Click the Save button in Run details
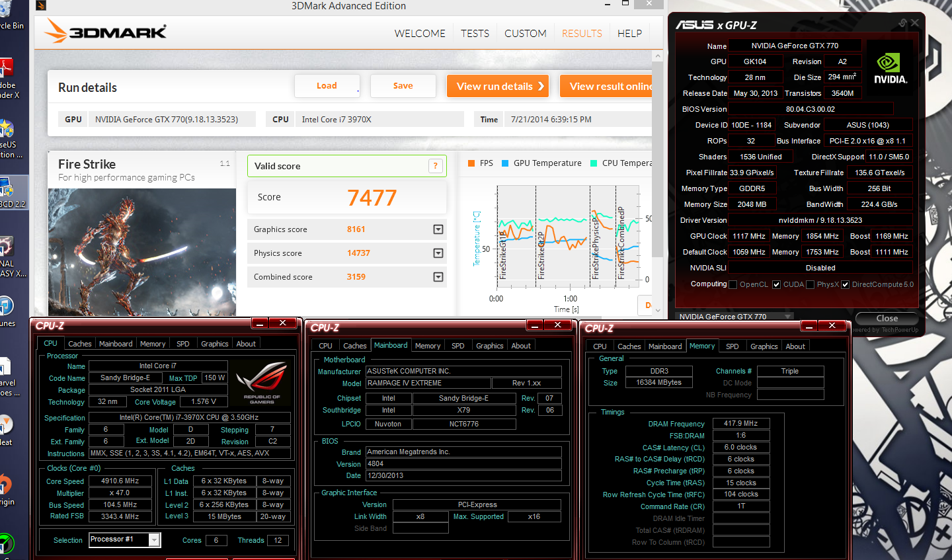 pyautogui.click(x=403, y=86)
